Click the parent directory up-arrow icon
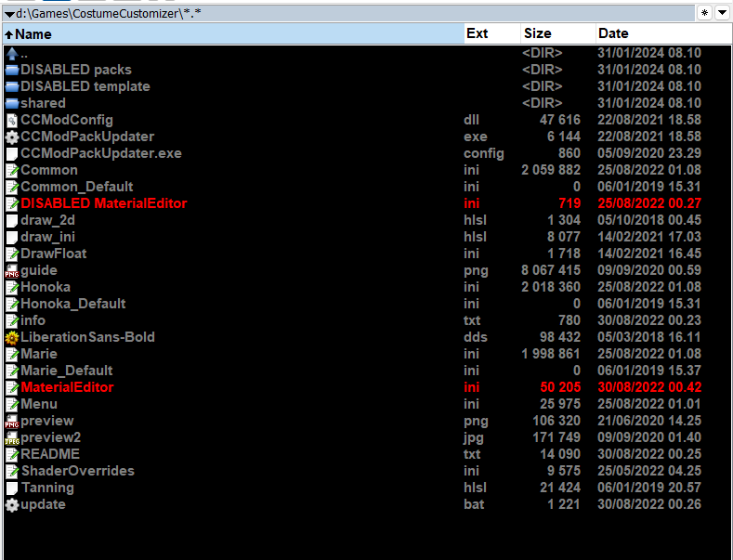The image size is (733, 560). click(x=12, y=53)
